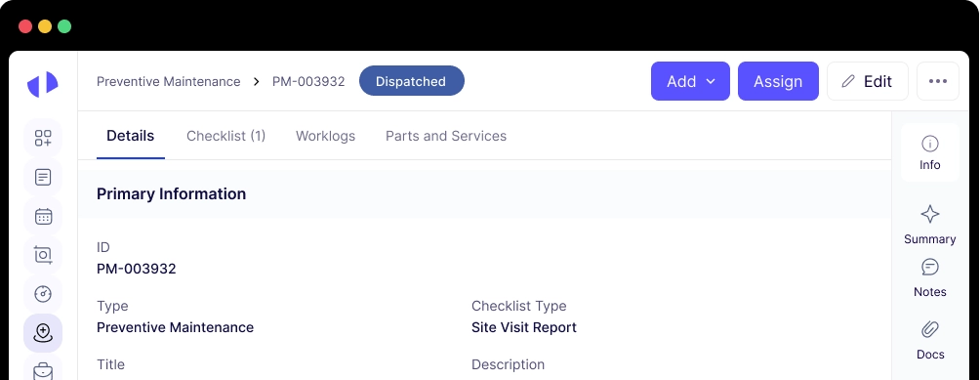Switch to the Parts and Services tab
Image resolution: width=980 pixels, height=380 pixels.
tap(446, 136)
